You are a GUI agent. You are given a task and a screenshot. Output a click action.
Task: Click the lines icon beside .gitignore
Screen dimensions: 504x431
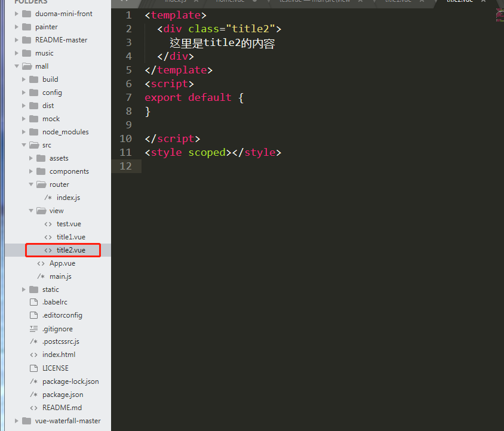point(33,329)
